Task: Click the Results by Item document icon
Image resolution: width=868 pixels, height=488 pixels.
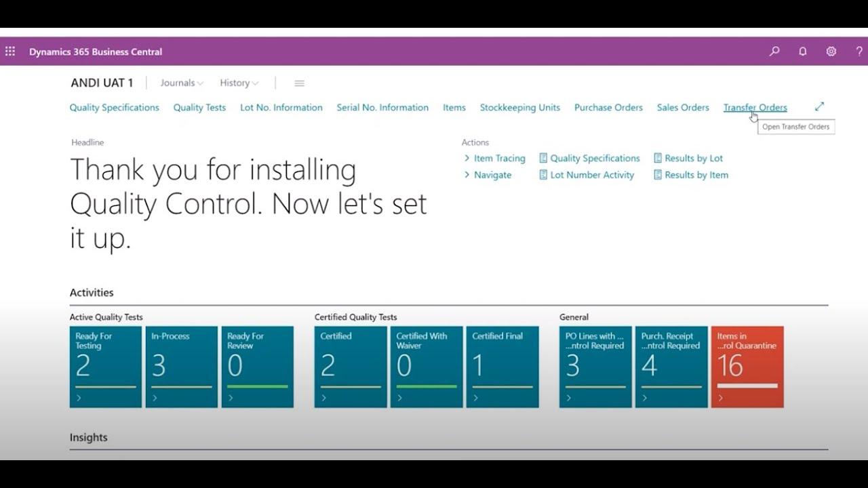Action: pyautogui.click(x=658, y=175)
